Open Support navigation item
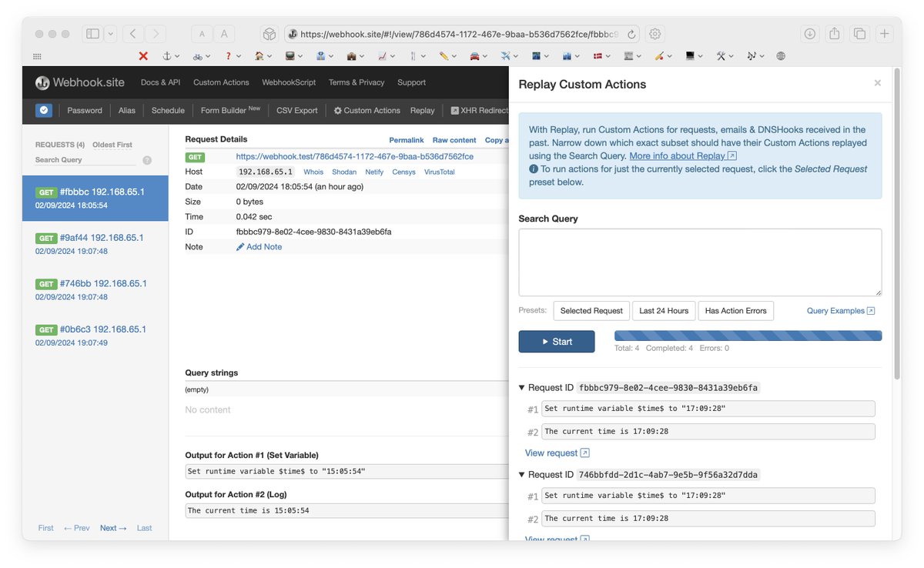Image resolution: width=924 pixels, height=568 pixels. 411,82
